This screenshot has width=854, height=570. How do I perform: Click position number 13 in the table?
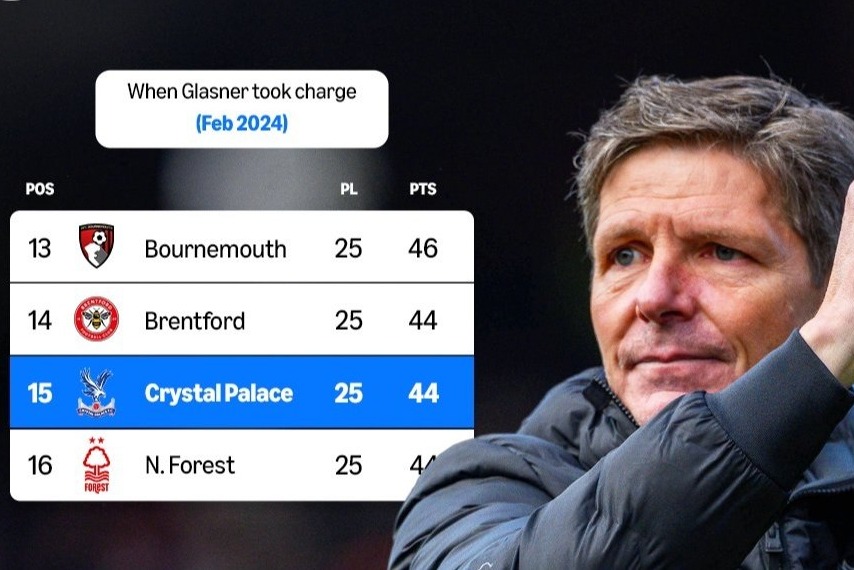pos(40,248)
